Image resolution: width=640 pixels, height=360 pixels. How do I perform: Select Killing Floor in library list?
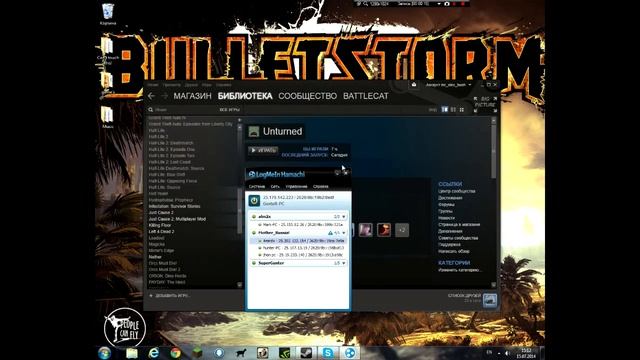click(x=160, y=225)
